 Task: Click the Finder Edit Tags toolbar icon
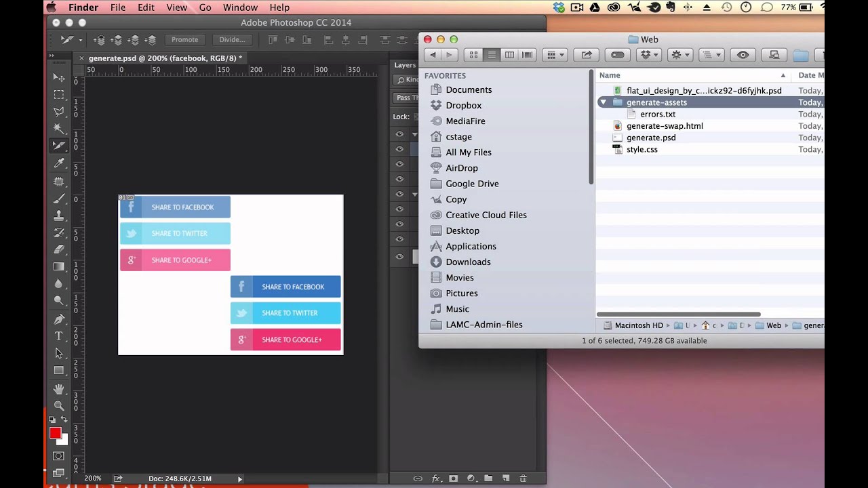pos(617,55)
